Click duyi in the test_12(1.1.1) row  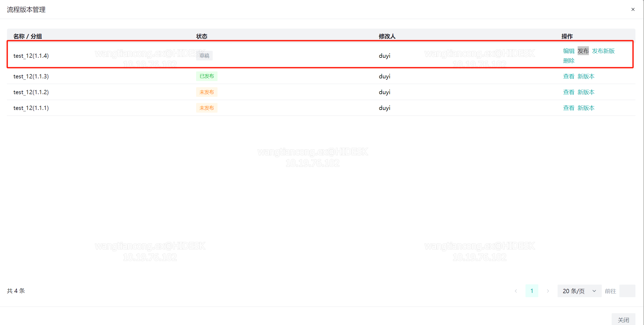point(384,108)
